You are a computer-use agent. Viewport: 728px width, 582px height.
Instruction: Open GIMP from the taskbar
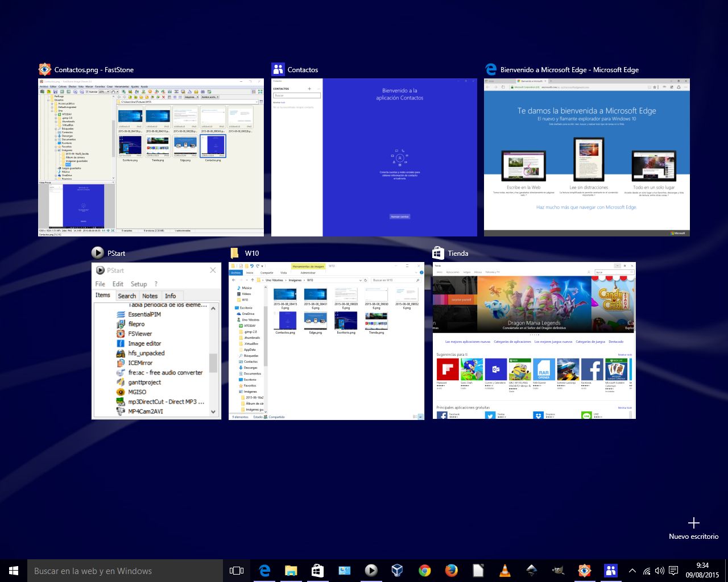[558, 571]
